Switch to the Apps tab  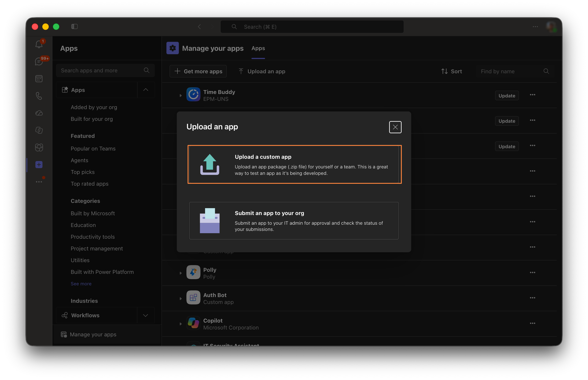click(x=258, y=48)
